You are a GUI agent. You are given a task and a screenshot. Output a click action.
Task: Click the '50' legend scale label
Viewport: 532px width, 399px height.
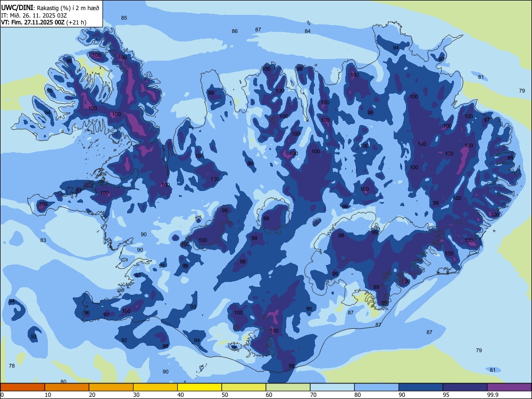pos(225,395)
